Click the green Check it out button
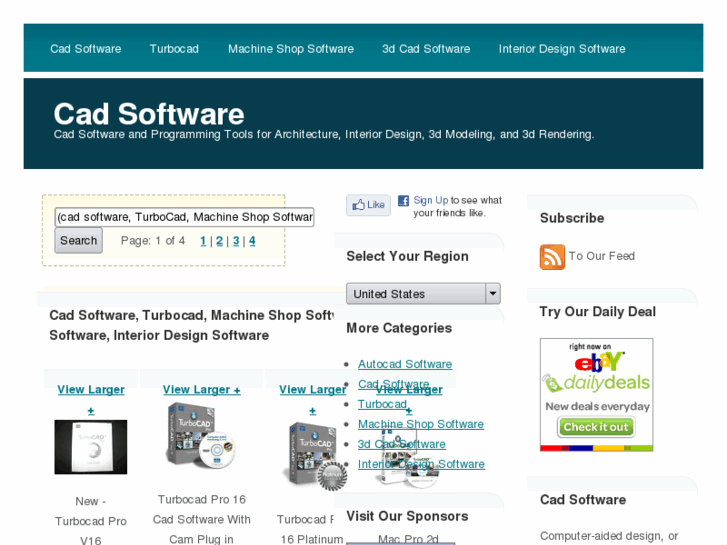 coord(596,427)
